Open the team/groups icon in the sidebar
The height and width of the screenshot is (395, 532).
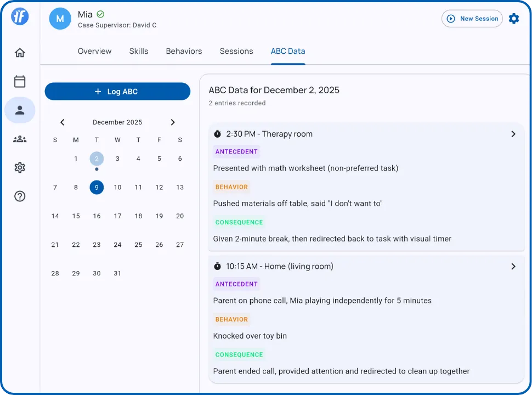pyautogui.click(x=20, y=139)
